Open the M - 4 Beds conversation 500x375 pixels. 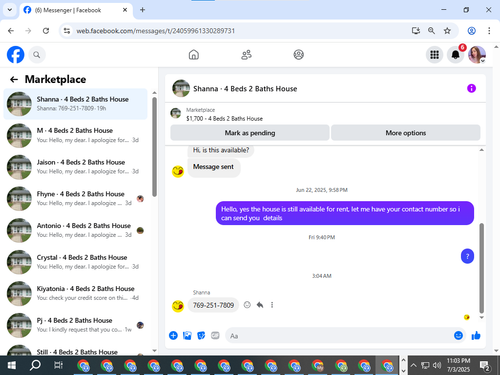coord(75,135)
